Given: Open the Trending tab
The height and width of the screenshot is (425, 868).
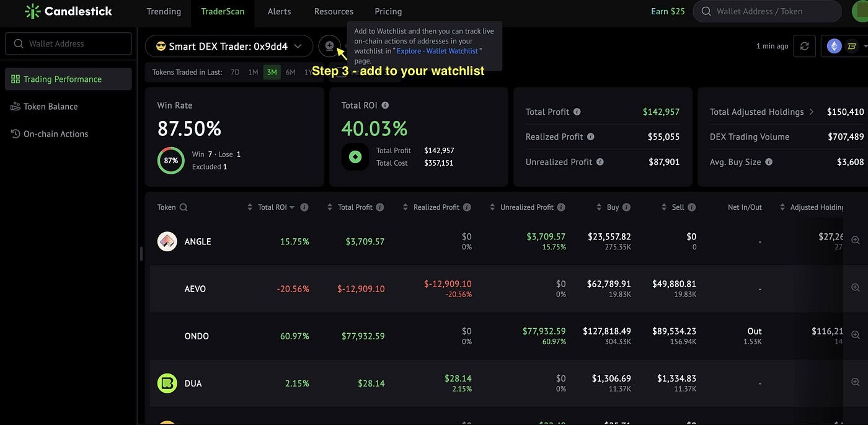Looking at the screenshot, I should tap(164, 11).
